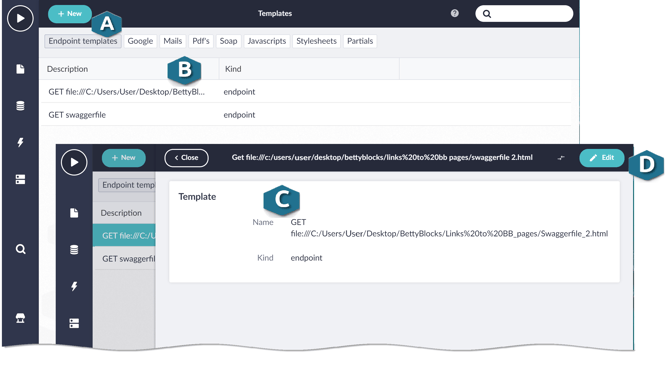Viewport: 670px width, 367px height.
Task: Open the lightning actions icon in the back window sidebar
Action: point(20,142)
